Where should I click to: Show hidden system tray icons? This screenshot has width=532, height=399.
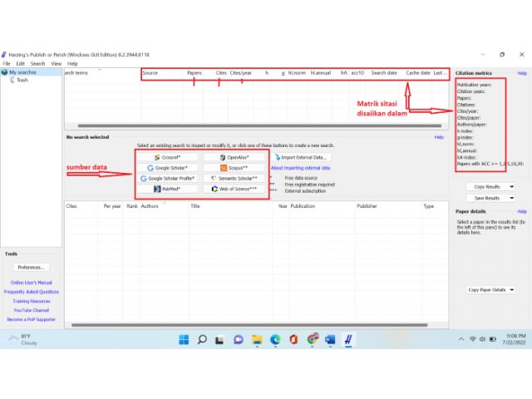point(461,339)
